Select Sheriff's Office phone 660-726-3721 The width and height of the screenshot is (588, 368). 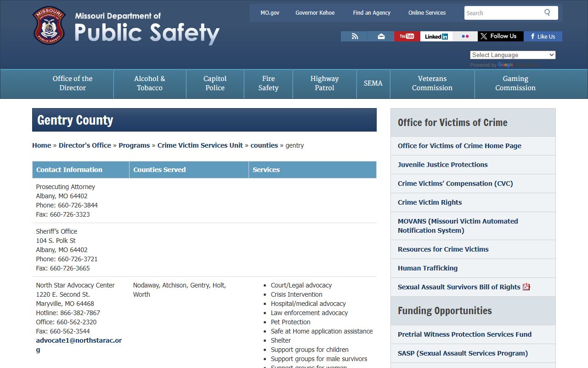pos(78,259)
